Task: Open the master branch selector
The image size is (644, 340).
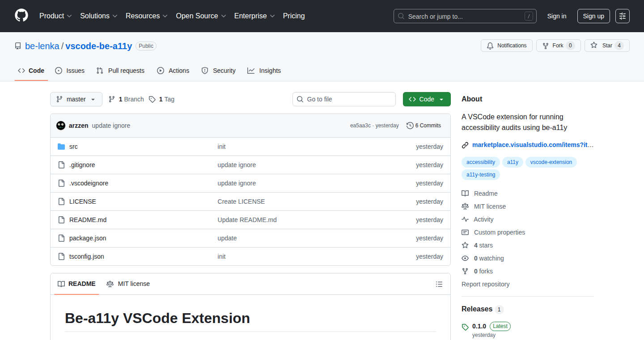Action: pyautogui.click(x=76, y=99)
